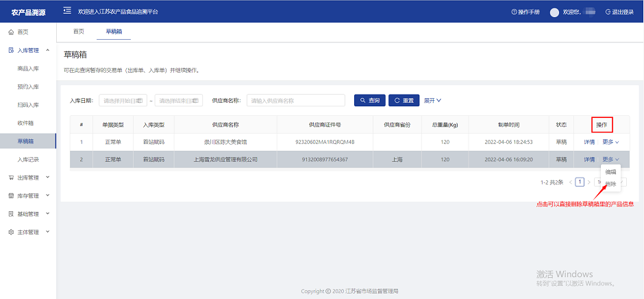
Task: Switch to the 首页 tab
Action: 79,32
